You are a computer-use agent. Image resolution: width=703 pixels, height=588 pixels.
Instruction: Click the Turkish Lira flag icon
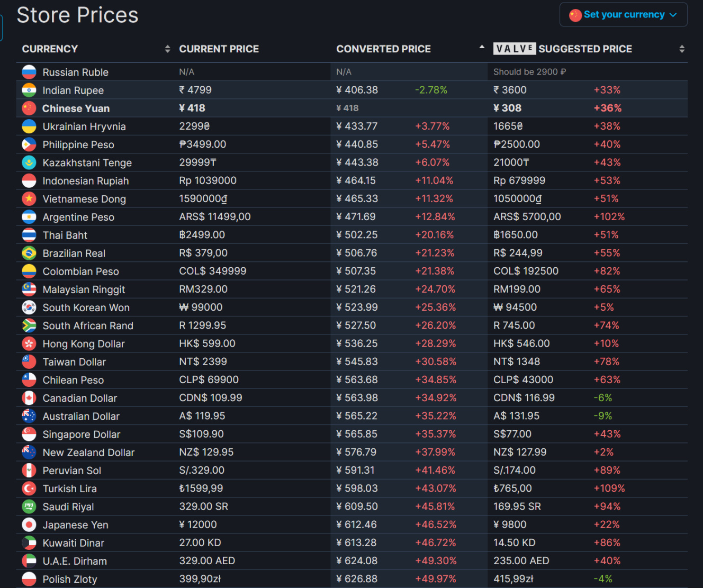(x=29, y=489)
